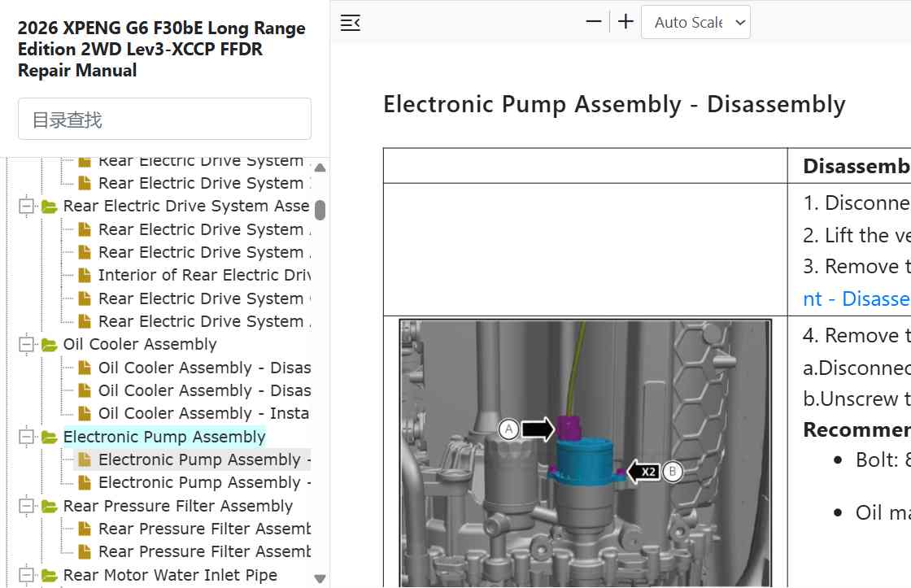
Task: Click the tree scrollbar down arrow
Action: (320, 579)
